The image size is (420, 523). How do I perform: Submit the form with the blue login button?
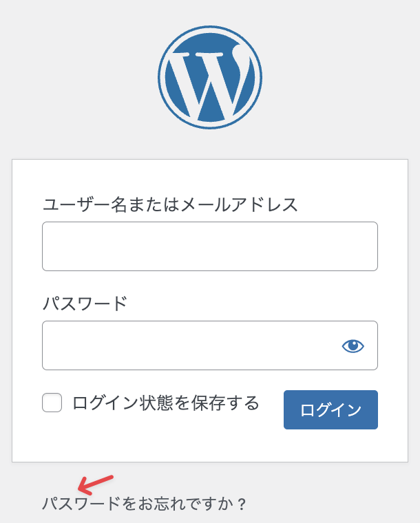pos(330,409)
